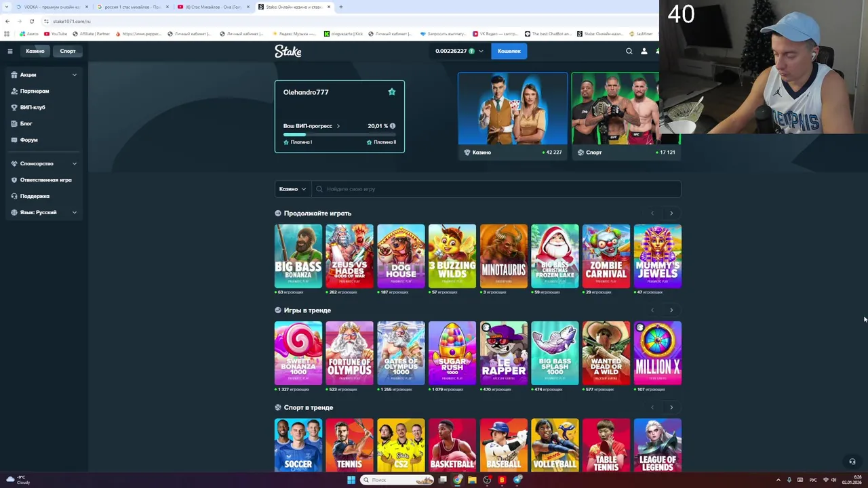Open the balance currency dropdown

pos(481,51)
